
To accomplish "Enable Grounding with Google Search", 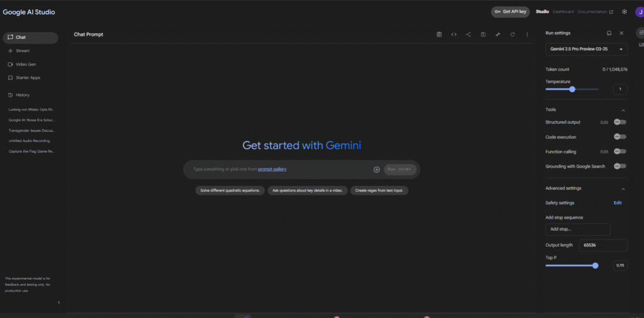I will (619, 166).
